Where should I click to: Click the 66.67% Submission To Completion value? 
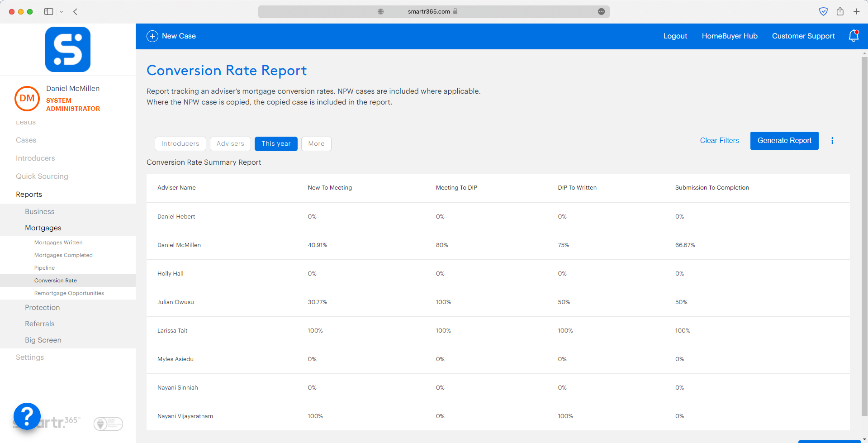[x=685, y=245]
